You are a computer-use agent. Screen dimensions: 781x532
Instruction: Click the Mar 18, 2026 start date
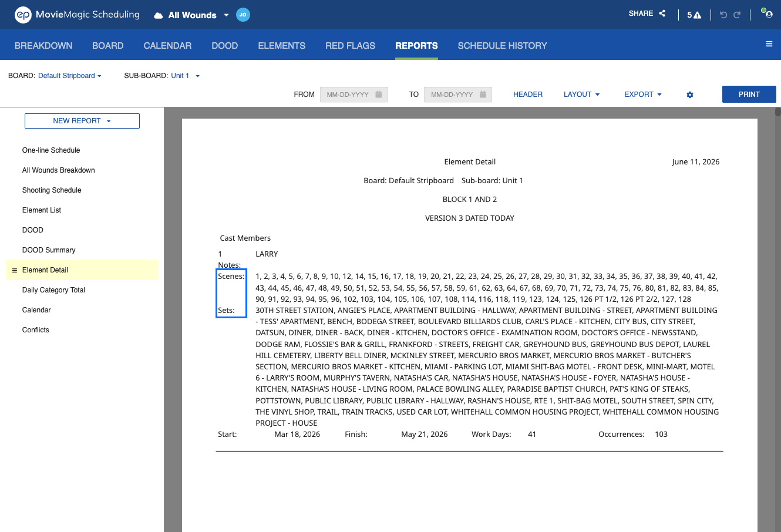297,435
